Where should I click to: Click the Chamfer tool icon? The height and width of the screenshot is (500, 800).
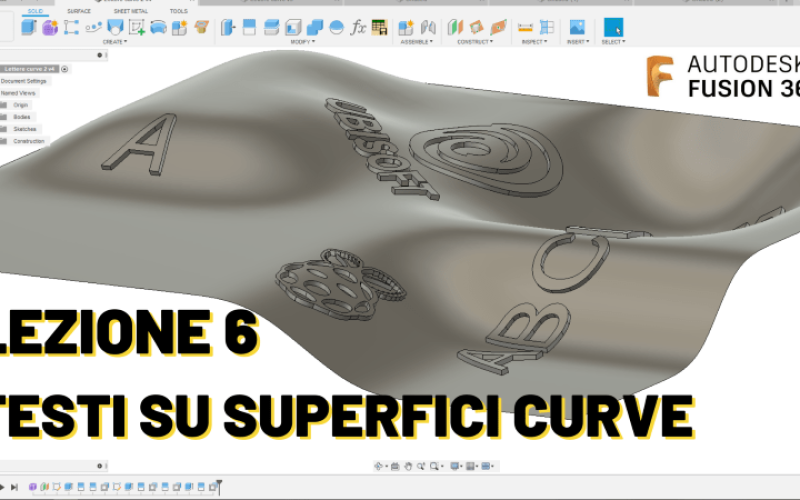coord(271,27)
